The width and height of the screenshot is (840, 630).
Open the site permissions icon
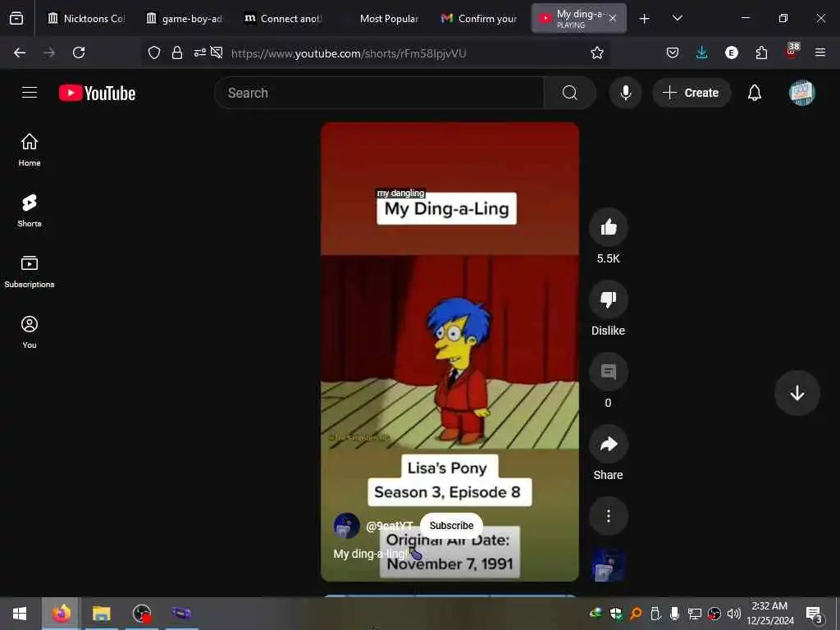[199, 52]
